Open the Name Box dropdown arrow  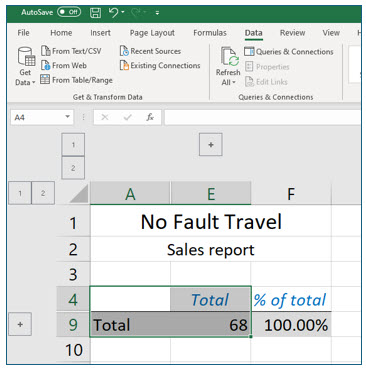pos(68,117)
